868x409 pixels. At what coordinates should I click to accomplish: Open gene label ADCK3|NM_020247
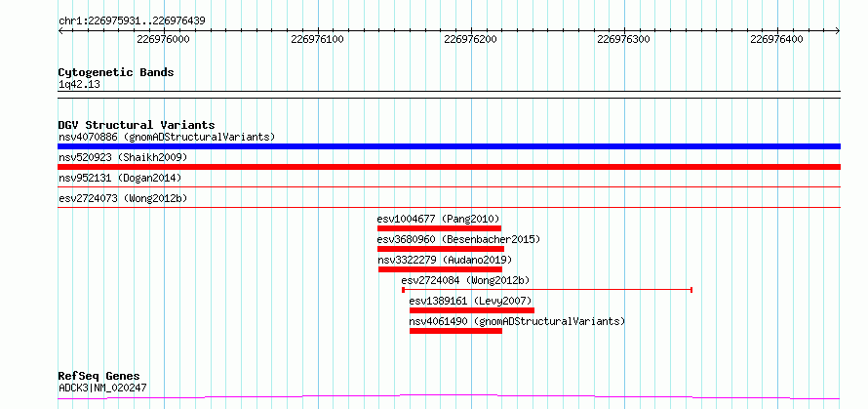102,388
